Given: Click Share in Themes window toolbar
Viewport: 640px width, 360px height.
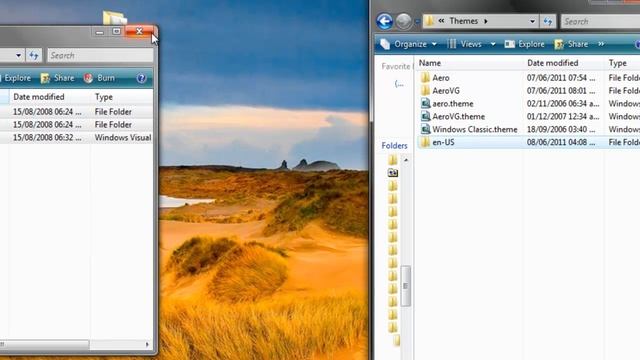Looking at the screenshot, I should tap(571, 44).
